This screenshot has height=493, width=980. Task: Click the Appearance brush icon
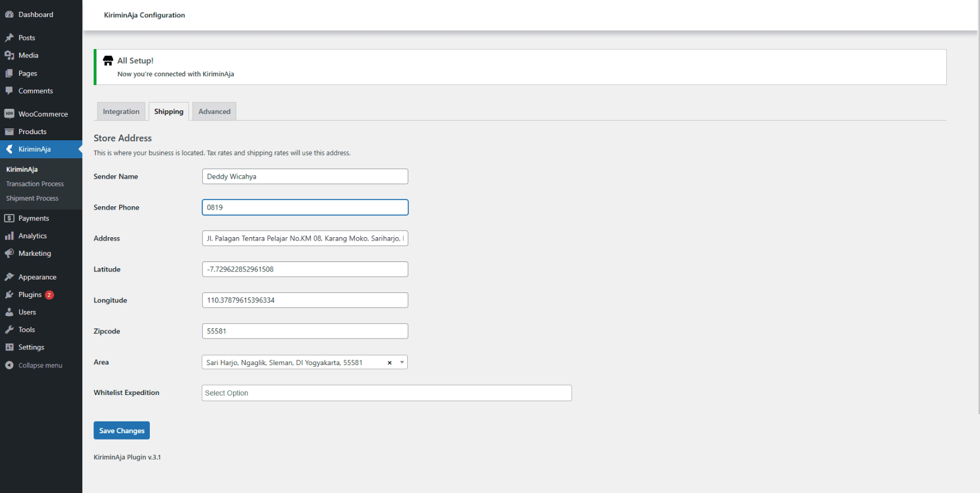tap(9, 277)
